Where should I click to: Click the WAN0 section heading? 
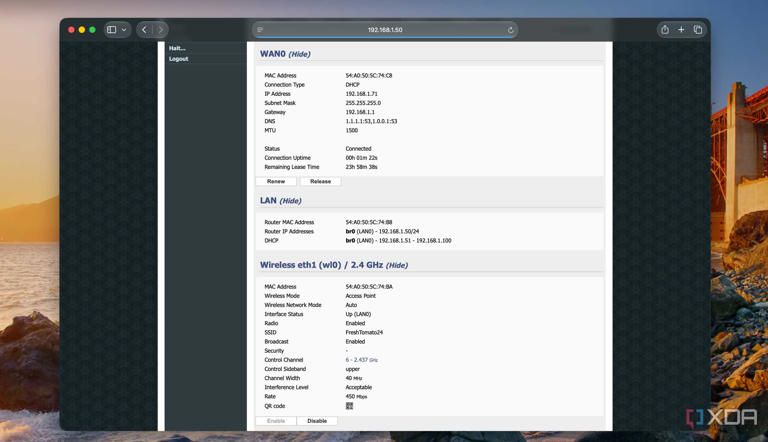pyautogui.click(x=272, y=54)
